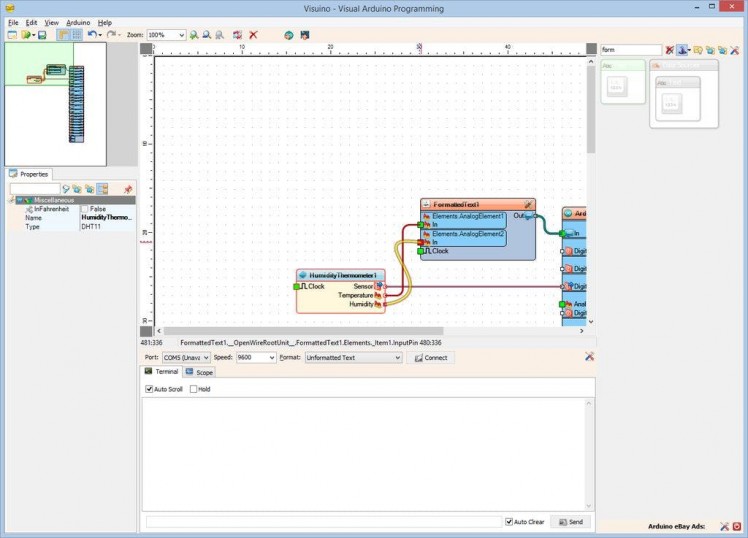Image resolution: width=748 pixels, height=538 pixels.
Task: Open the Arduino menu
Action: [x=78, y=22]
